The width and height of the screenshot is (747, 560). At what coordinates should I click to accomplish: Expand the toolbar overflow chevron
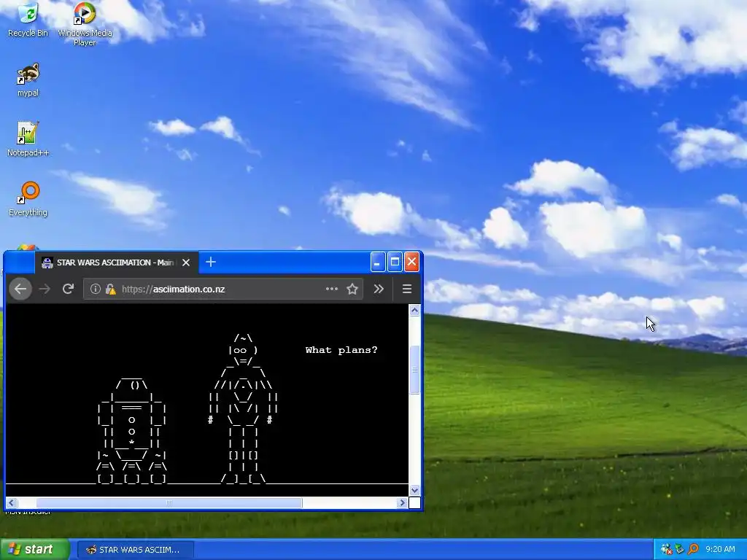[x=379, y=289]
